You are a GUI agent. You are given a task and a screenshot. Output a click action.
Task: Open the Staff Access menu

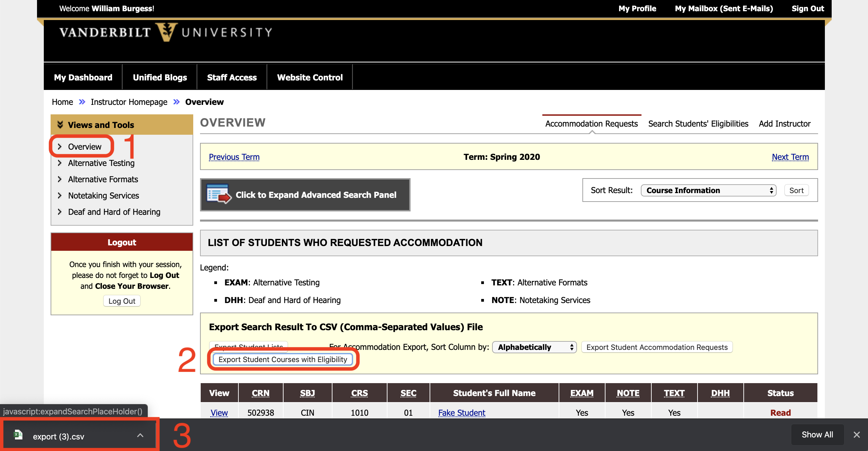coord(232,77)
